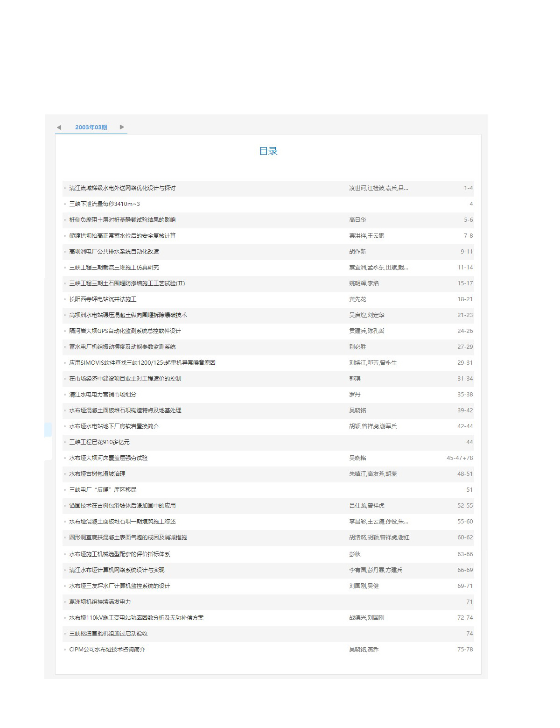The image size is (560, 728).
Task: Open article 葛洲坝机组持续满发电力
Action: (100, 602)
